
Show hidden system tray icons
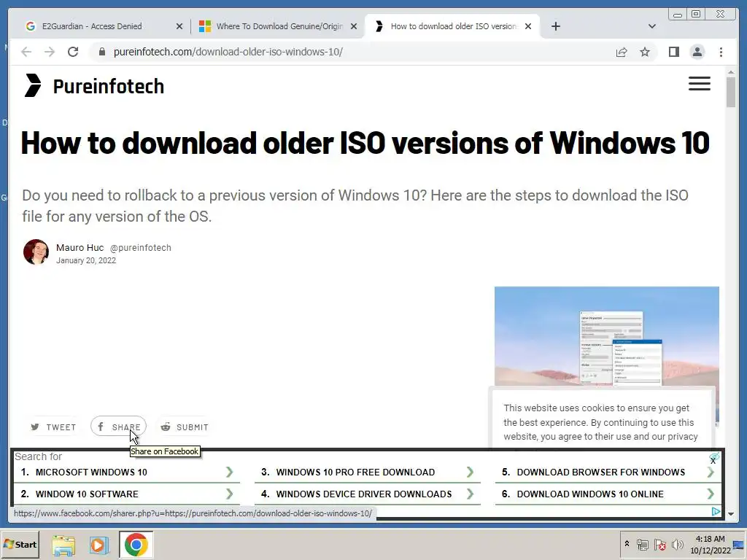click(x=627, y=544)
